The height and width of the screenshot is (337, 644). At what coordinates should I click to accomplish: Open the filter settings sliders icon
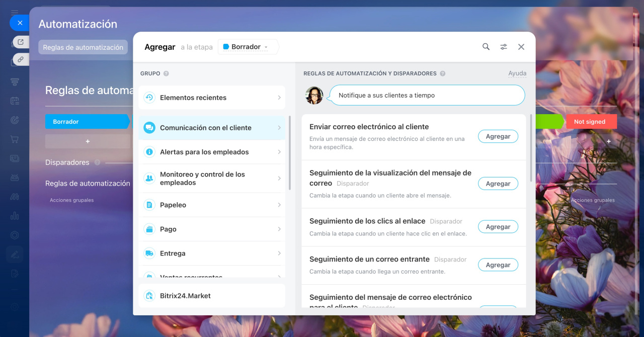(504, 47)
